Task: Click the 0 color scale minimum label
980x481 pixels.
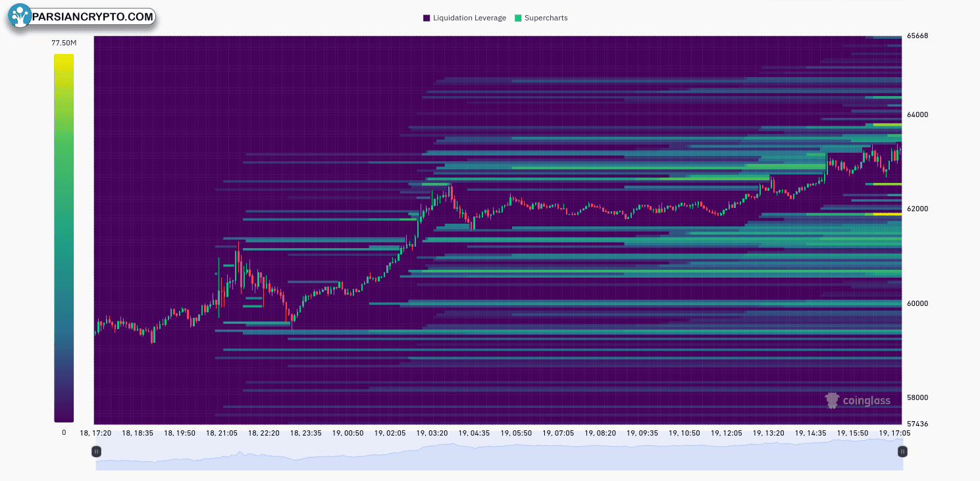Action: click(64, 432)
